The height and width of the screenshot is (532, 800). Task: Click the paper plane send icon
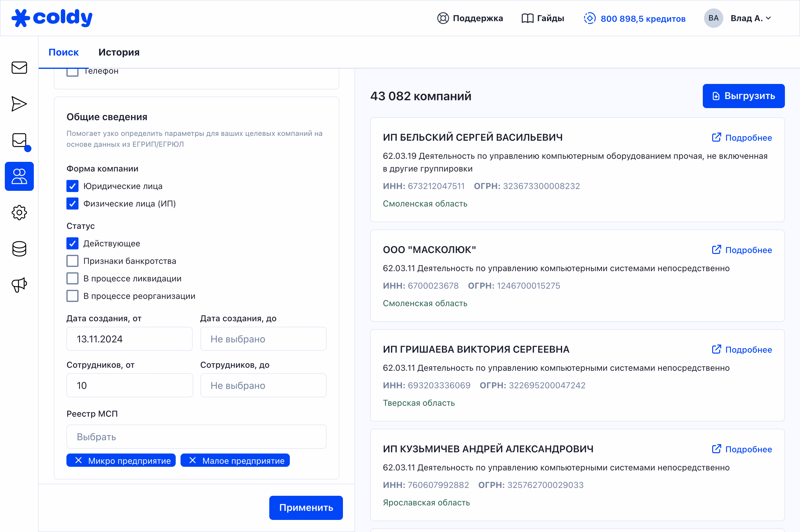(x=19, y=104)
